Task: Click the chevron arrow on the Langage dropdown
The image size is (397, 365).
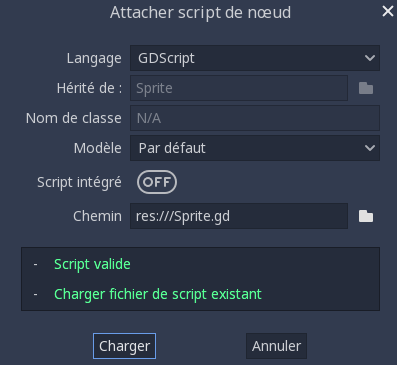Action: click(x=370, y=58)
